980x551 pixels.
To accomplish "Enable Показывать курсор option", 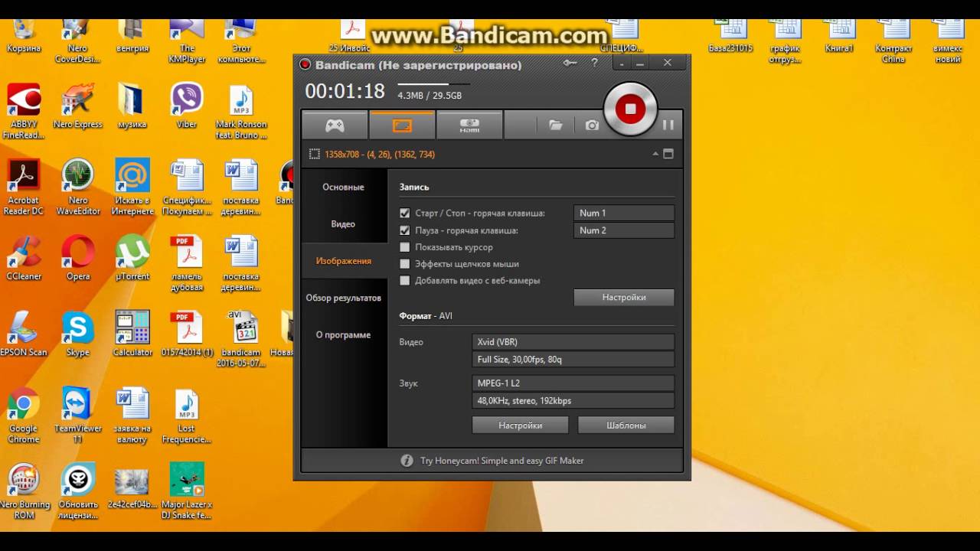I will 405,247.
